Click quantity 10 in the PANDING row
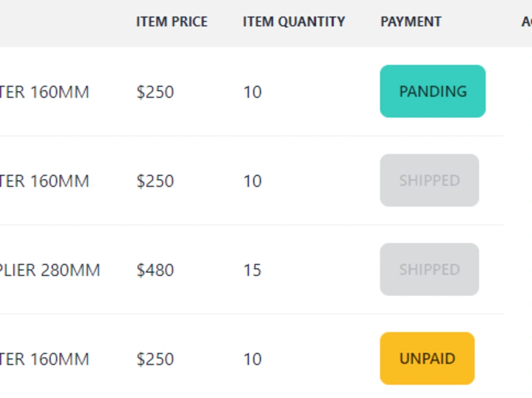The width and height of the screenshot is (532, 398). pyautogui.click(x=252, y=92)
